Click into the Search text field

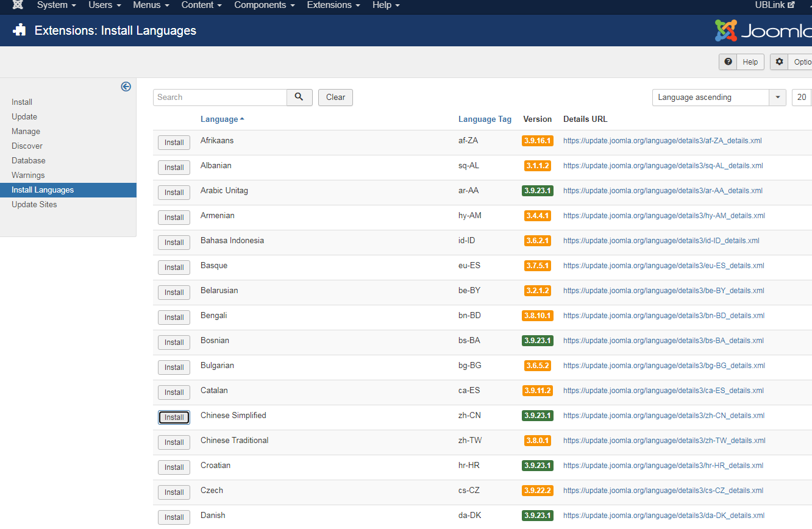[x=219, y=98]
